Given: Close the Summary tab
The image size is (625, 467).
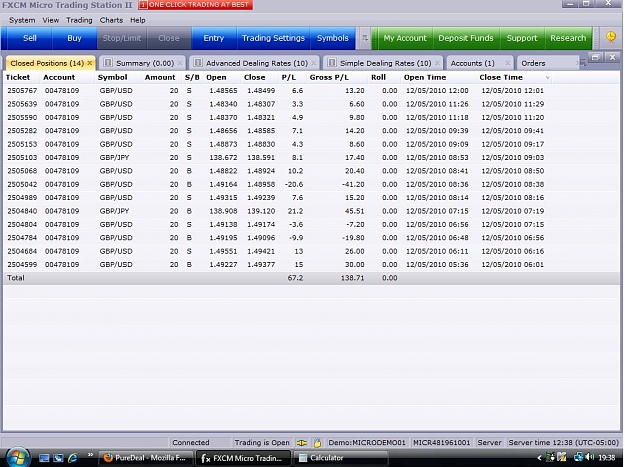Looking at the screenshot, I should tap(180, 63).
